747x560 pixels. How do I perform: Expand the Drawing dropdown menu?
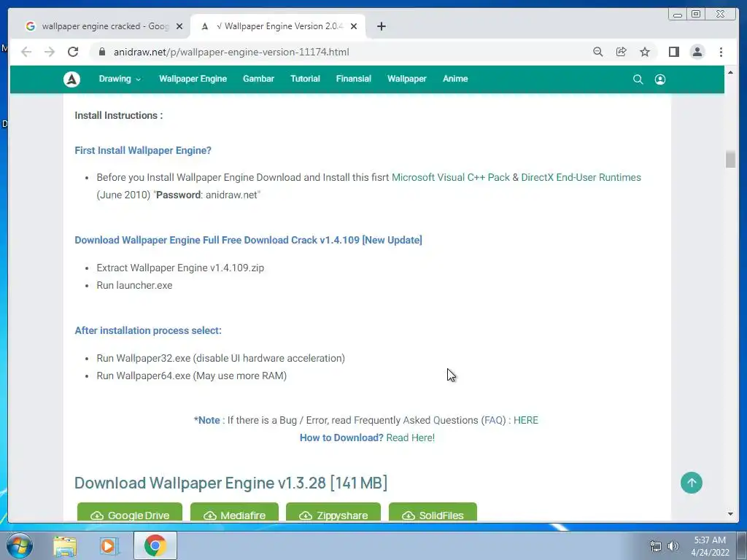pos(120,79)
